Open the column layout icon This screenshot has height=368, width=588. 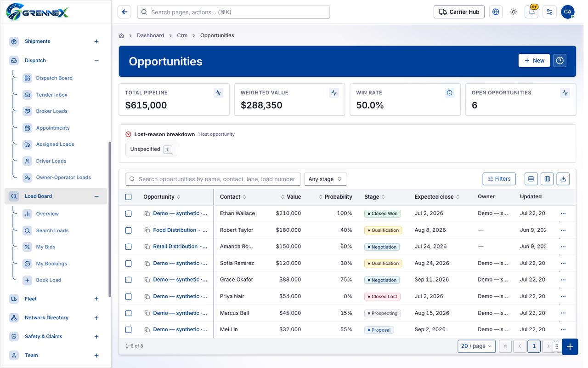click(x=547, y=179)
